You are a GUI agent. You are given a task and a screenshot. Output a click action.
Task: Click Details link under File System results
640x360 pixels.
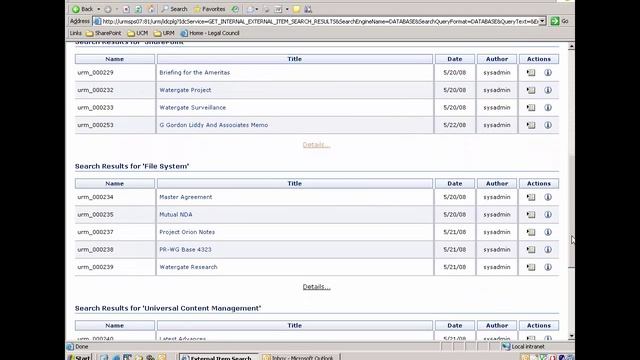[x=316, y=287]
